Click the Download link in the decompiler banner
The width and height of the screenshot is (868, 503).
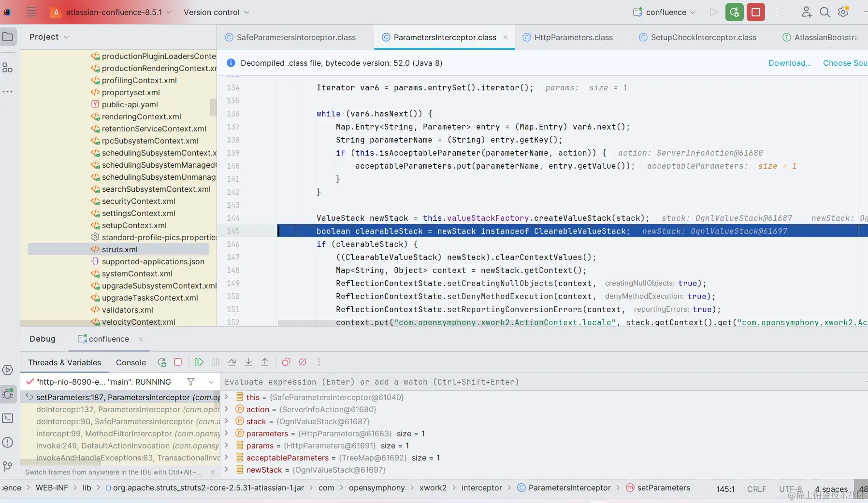[790, 63]
